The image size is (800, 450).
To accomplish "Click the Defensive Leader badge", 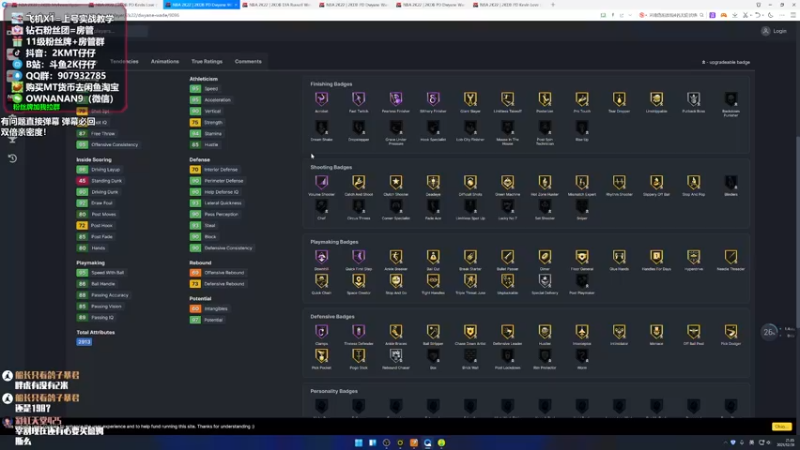I will [x=508, y=331].
